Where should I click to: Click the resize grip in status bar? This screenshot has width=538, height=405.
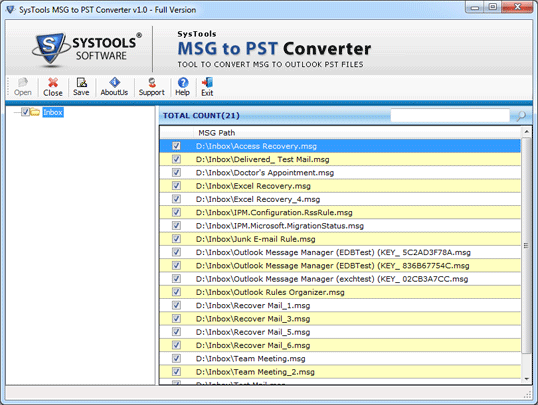click(527, 395)
